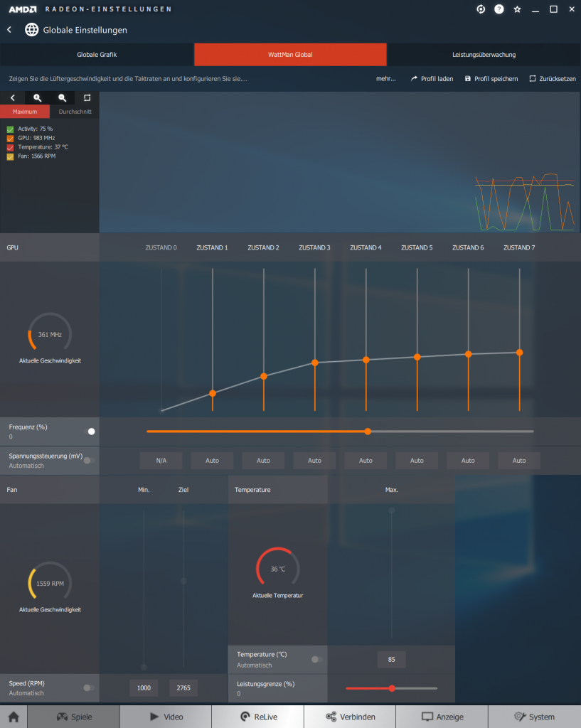Toggle the Temperature graph checkbox
The height and width of the screenshot is (728, 581).
[10, 147]
